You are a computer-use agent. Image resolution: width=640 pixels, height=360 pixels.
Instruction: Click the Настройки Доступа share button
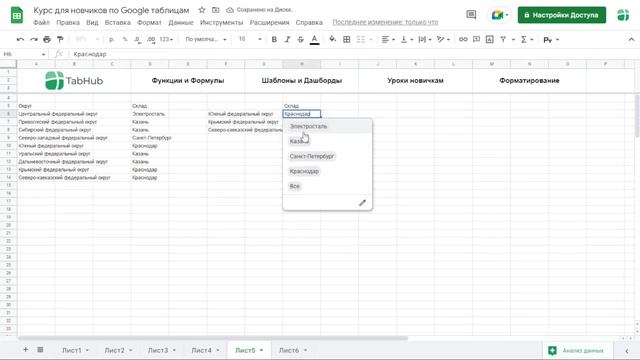562,15
